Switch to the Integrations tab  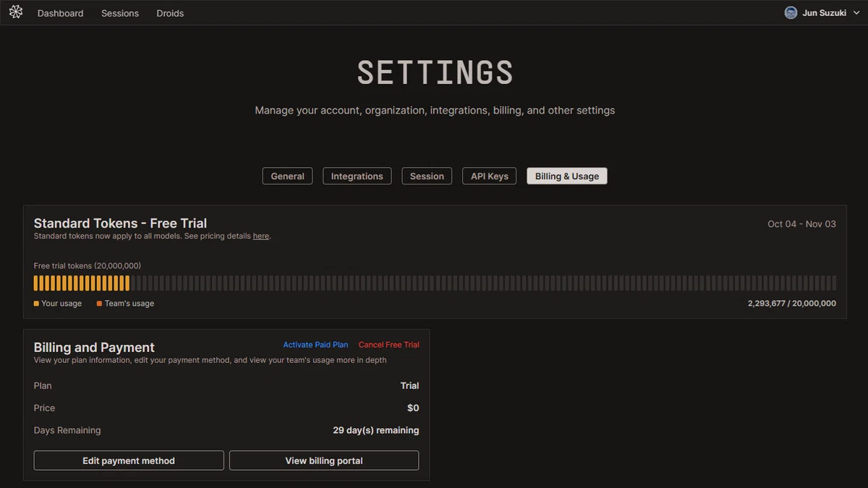357,176
